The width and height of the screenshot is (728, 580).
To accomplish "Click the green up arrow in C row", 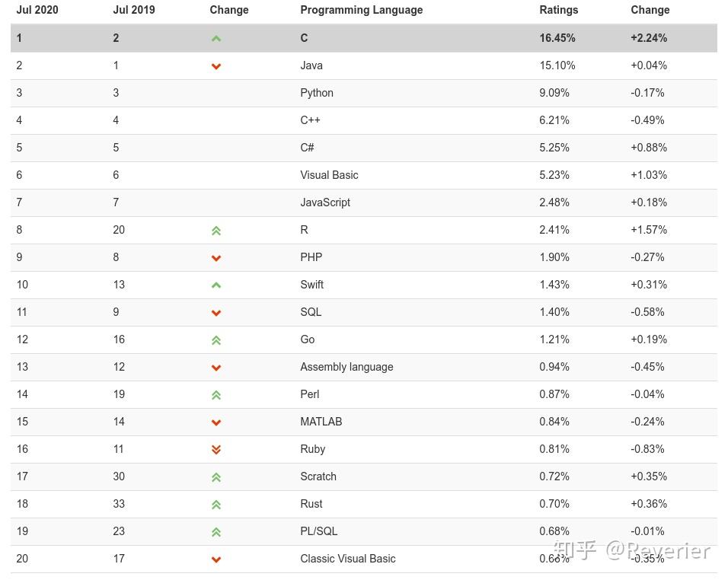I will (x=216, y=39).
